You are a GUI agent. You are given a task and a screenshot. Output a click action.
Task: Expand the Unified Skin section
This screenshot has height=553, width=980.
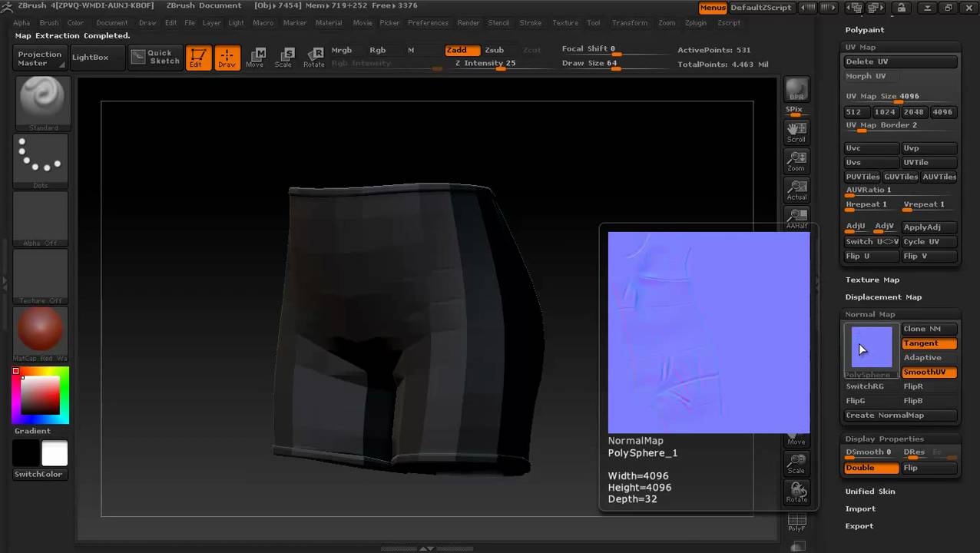click(870, 492)
